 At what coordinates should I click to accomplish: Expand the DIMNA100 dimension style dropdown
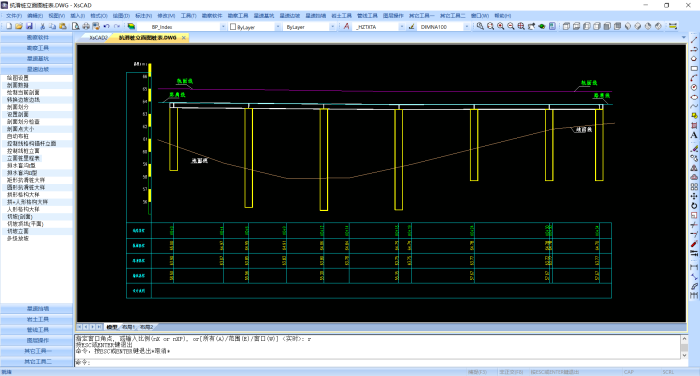click(467, 27)
